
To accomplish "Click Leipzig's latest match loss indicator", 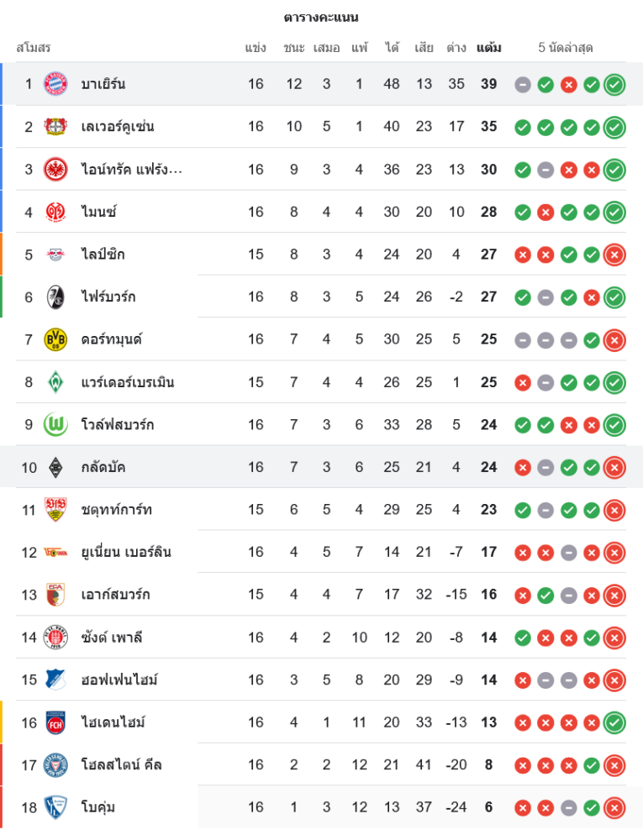I will click(x=614, y=255).
